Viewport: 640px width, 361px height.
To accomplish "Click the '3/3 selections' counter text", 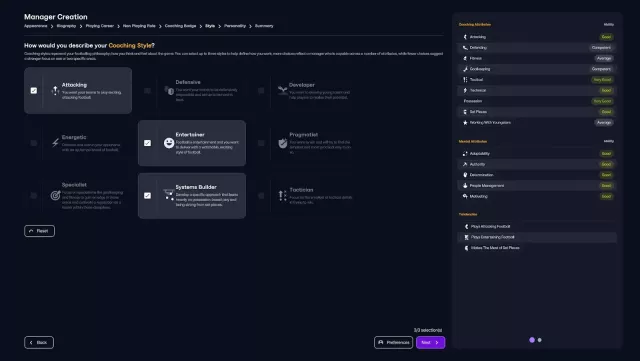I will point(428,330).
